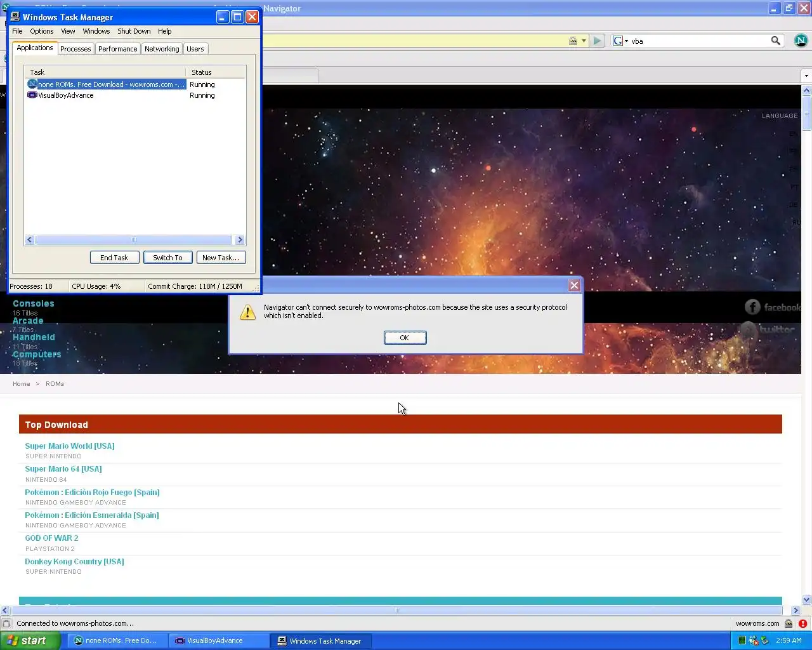Open the File menu in Task Manager
The width and height of the screenshot is (812, 650).
click(x=17, y=31)
